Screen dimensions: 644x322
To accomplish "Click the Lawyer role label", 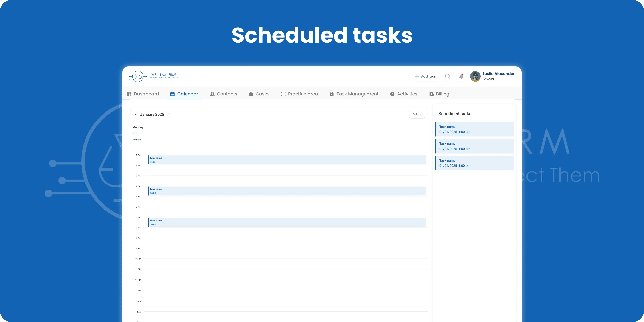I will (488, 79).
